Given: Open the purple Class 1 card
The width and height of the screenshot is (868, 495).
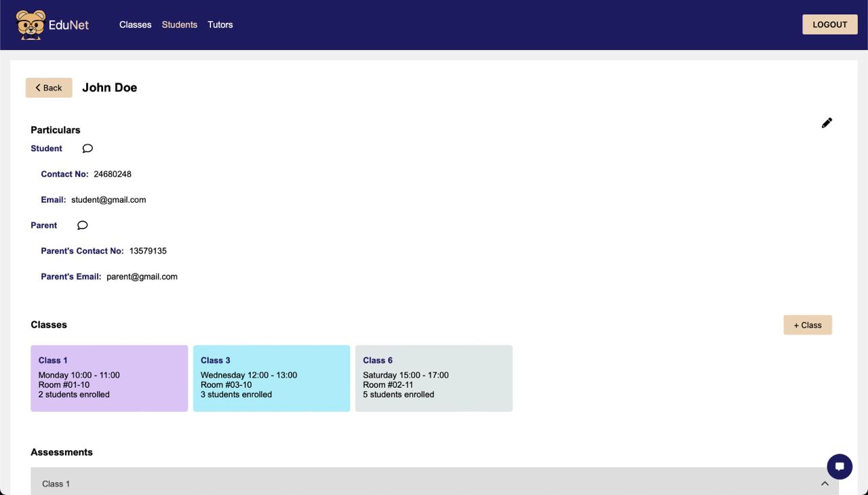Looking at the screenshot, I should pyautogui.click(x=109, y=378).
